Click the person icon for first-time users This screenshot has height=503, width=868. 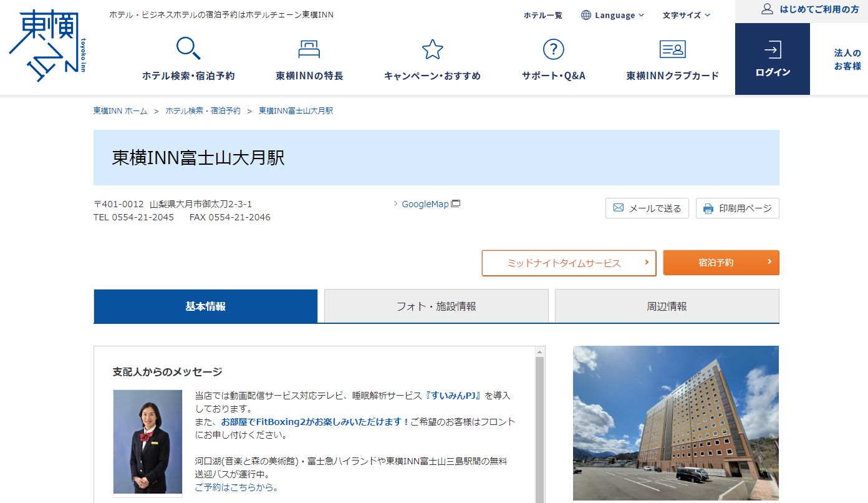(x=767, y=9)
